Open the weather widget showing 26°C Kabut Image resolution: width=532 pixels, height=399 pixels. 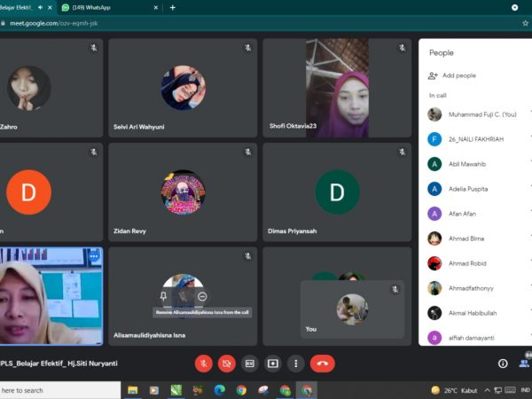(x=456, y=390)
